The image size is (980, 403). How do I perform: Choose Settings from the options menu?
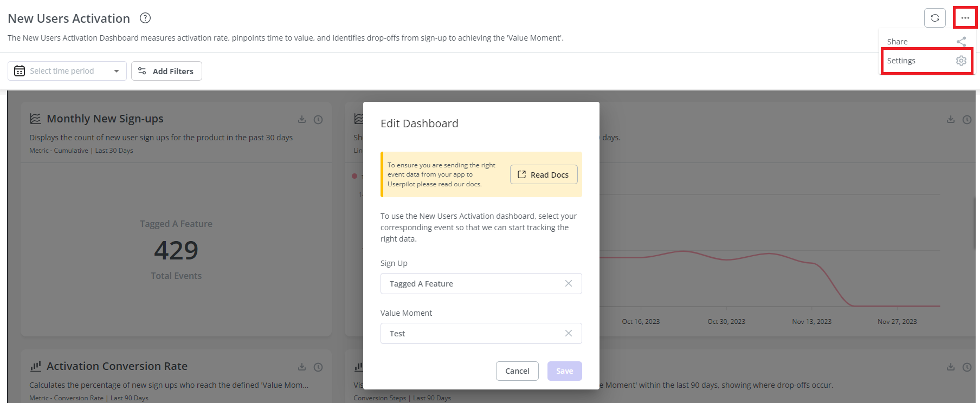(x=927, y=61)
